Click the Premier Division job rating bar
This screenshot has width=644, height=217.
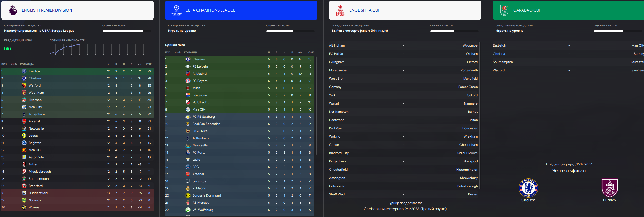tap(127, 31)
